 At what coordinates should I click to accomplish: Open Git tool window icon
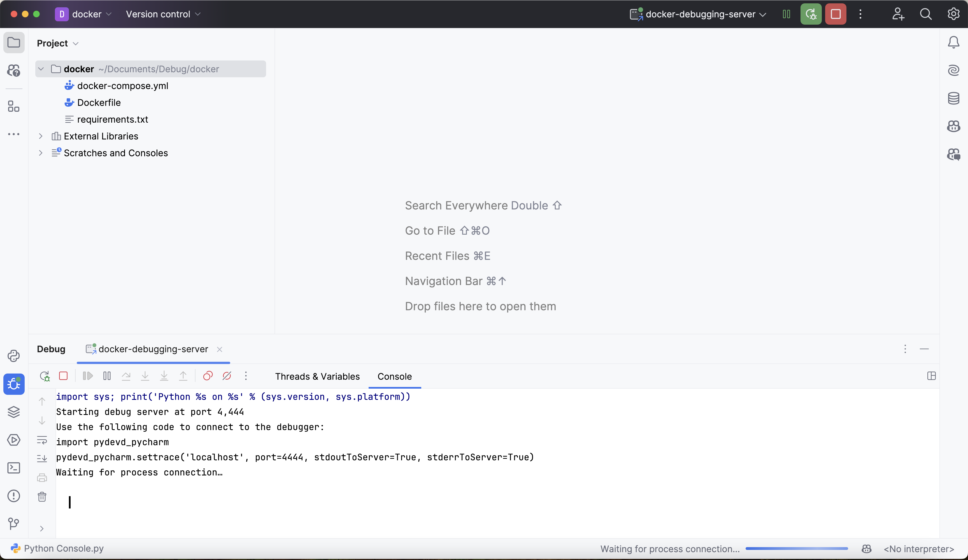tap(14, 524)
